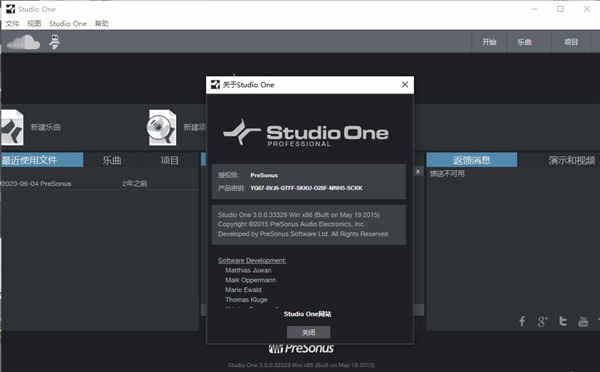Viewport: 600px width, 372px height.
Task: Click the icon next to SoundCloud in toolbar
Action: [55, 42]
